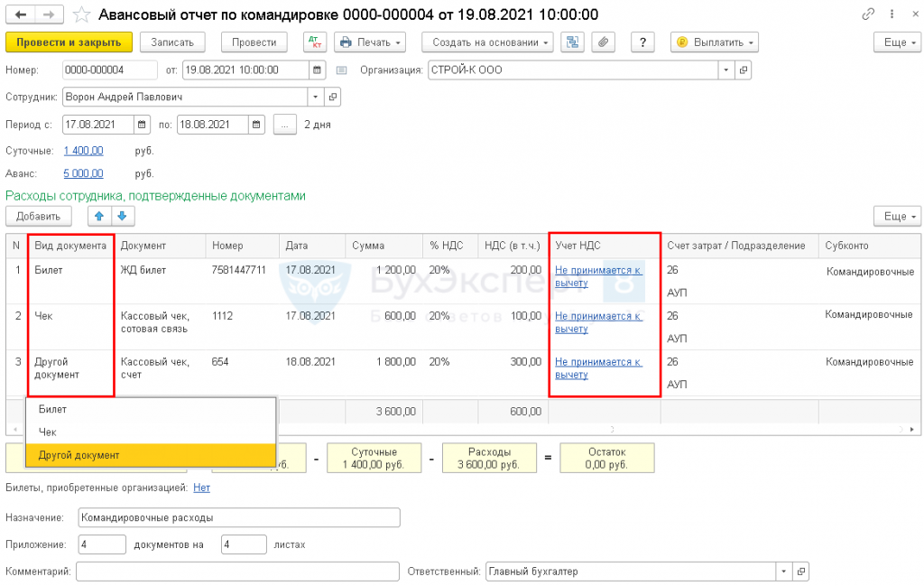This screenshot has width=924, height=586.
Task: Open calendar for document date field
Action: [x=318, y=70]
